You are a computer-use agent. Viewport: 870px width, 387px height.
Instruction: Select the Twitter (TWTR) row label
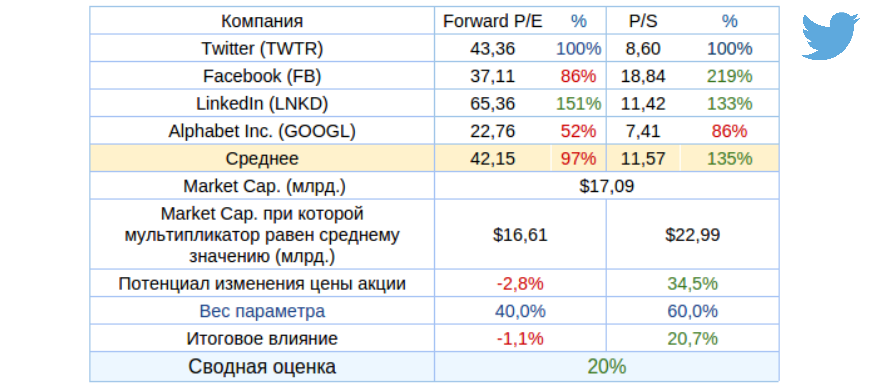tap(262, 48)
